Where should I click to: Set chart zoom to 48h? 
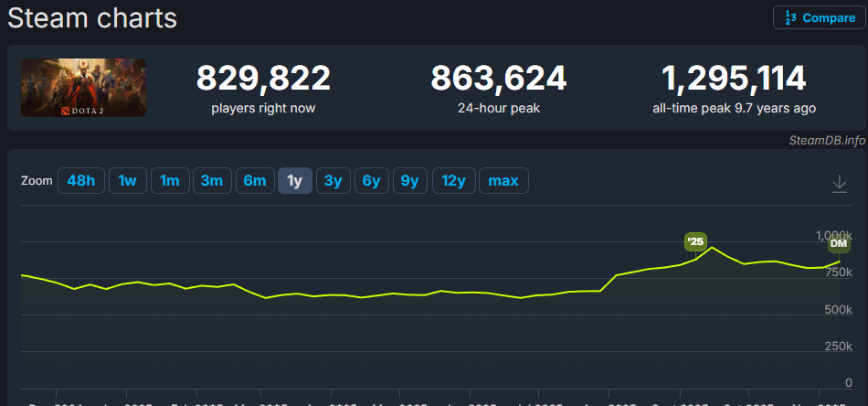click(x=80, y=181)
